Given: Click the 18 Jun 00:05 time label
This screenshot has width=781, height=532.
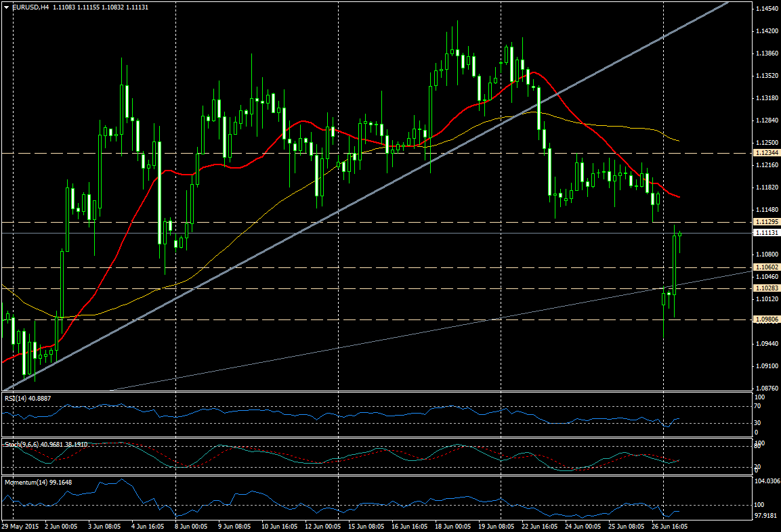Looking at the screenshot, I should pyautogui.click(x=453, y=526).
